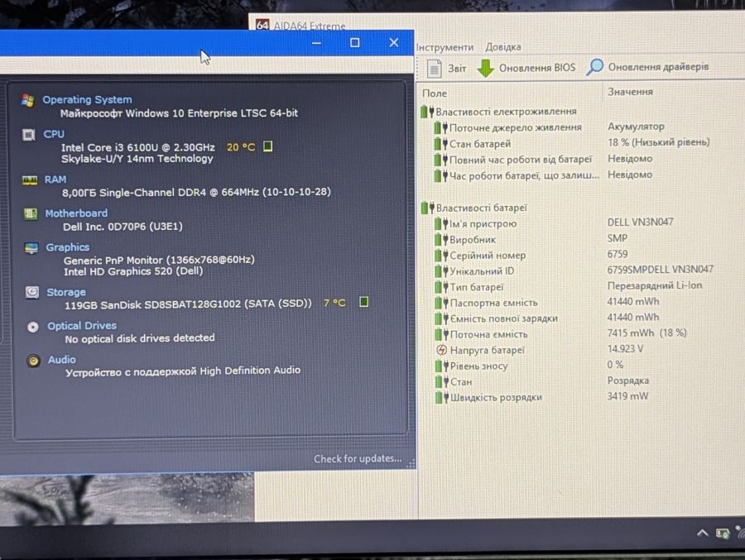Screen dimensions: 745x560
Task: Open the Інструменти menu in AIDA64
Action: pyautogui.click(x=445, y=47)
